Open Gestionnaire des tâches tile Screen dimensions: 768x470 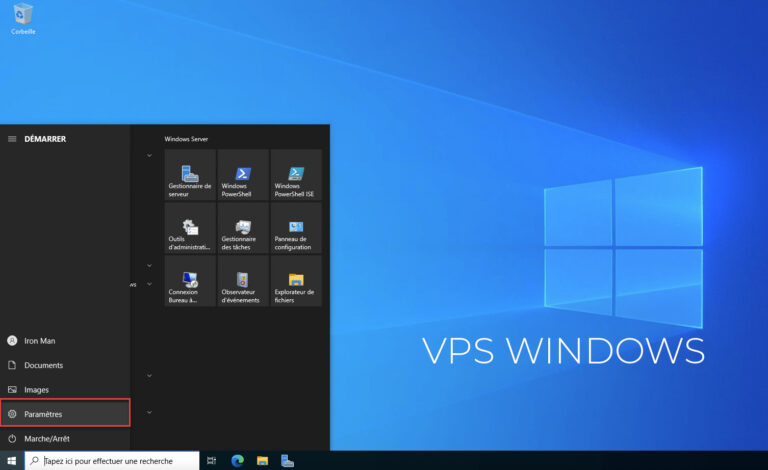[x=243, y=228]
